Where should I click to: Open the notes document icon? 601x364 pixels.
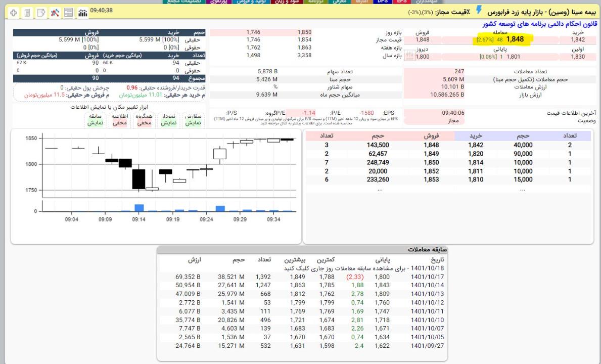[27, 11]
